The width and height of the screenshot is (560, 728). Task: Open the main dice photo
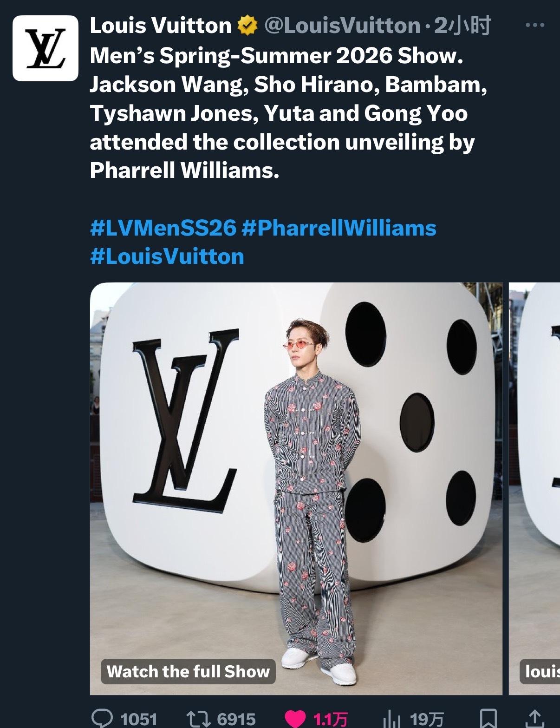(296, 488)
